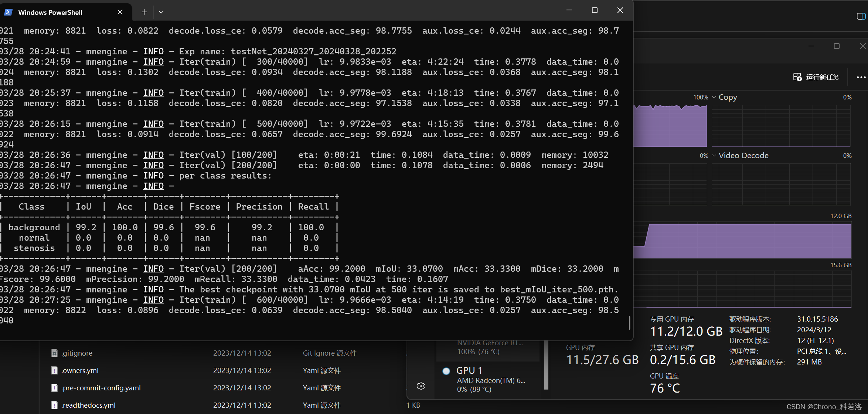The image size is (868, 414).
Task: Click the 0.2/15.6 GB shared memory value
Action: (x=683, y=360)
